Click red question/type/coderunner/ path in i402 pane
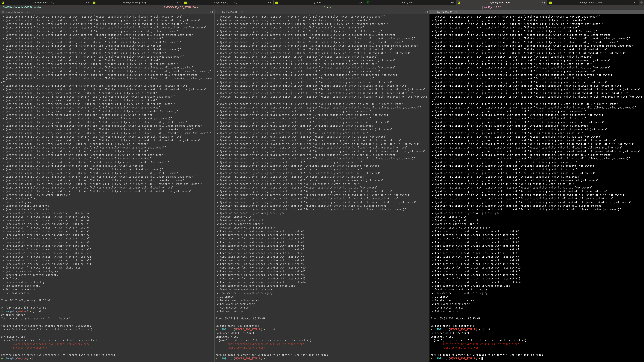The image size is (644, 362). (461, 348)
